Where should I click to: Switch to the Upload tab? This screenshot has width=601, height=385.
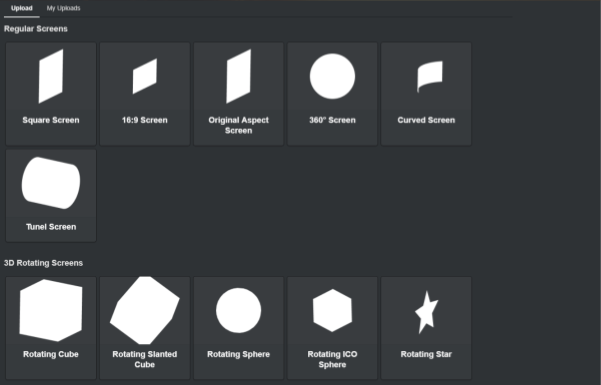(21, 8)
